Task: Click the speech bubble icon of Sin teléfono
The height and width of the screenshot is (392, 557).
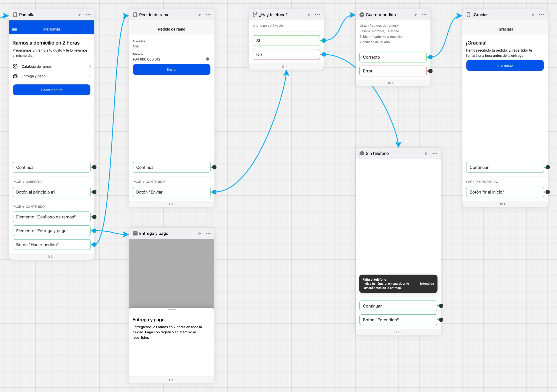Action: click(362, 154)
